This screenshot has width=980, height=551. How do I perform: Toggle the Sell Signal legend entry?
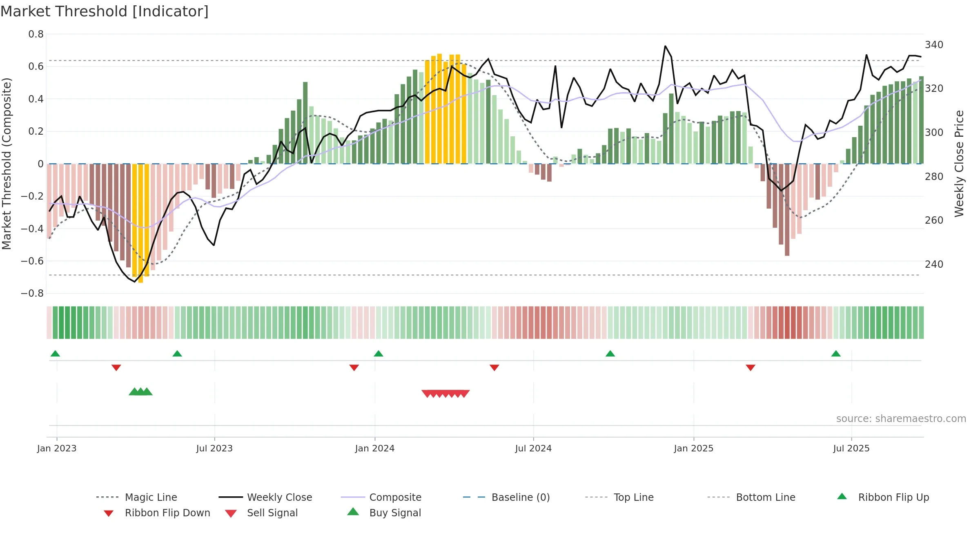point(261,513)
